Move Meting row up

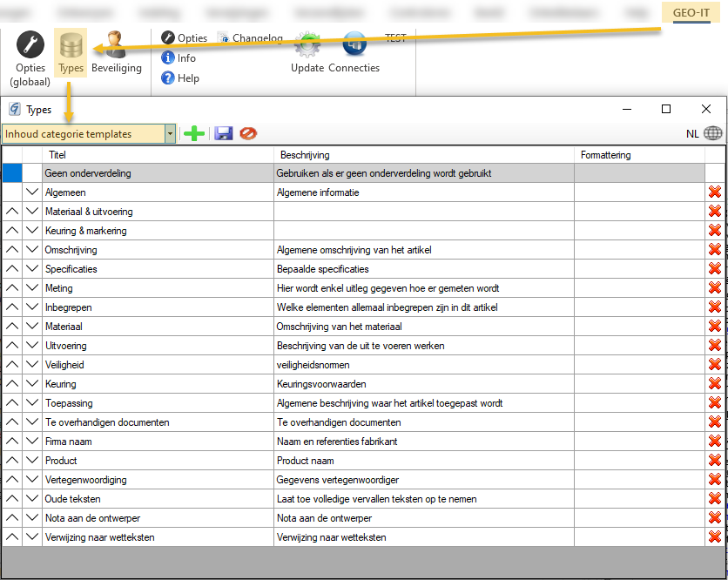tap(12, 288)
